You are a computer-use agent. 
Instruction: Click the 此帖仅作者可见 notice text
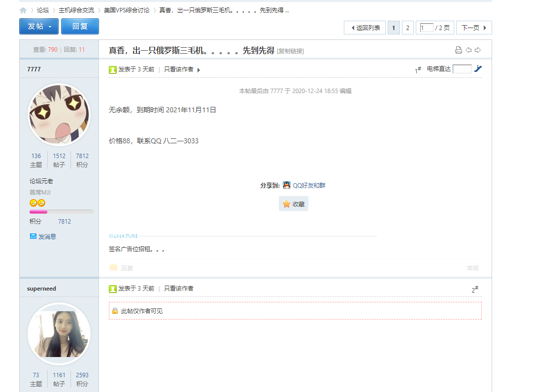pos(142,311)
